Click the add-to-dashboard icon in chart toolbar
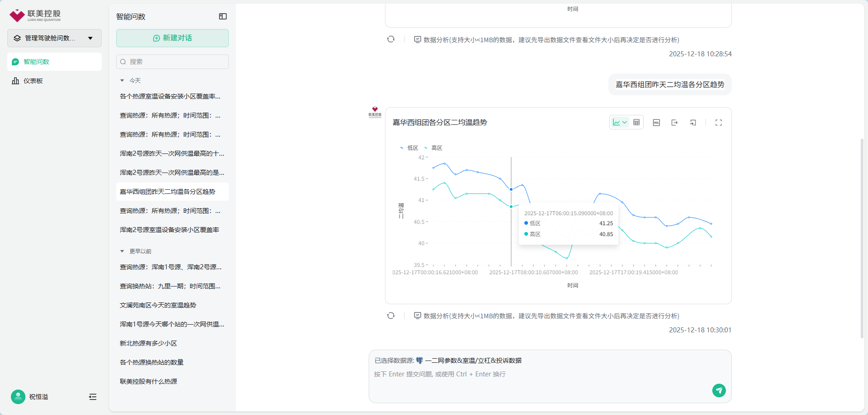Viewport: 868px width, 415px height. pyautogui.click(x=693, y=123)
